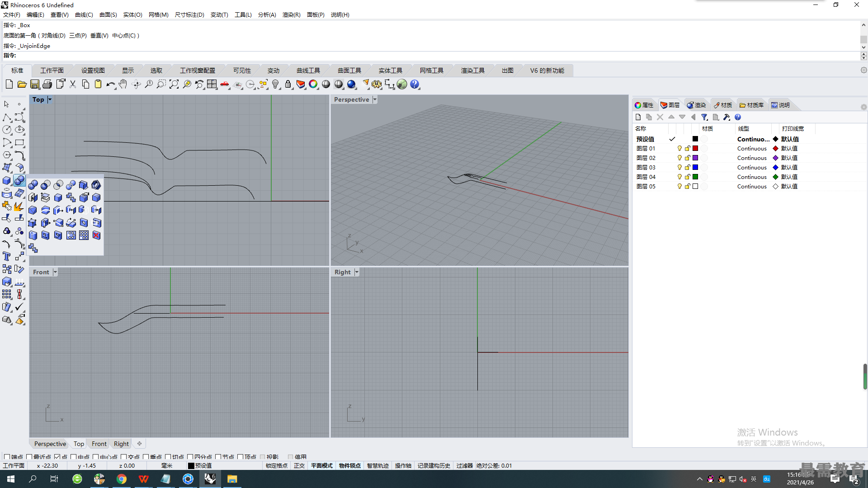Enable the 中点 osnap checkbox

pos(74,457)
